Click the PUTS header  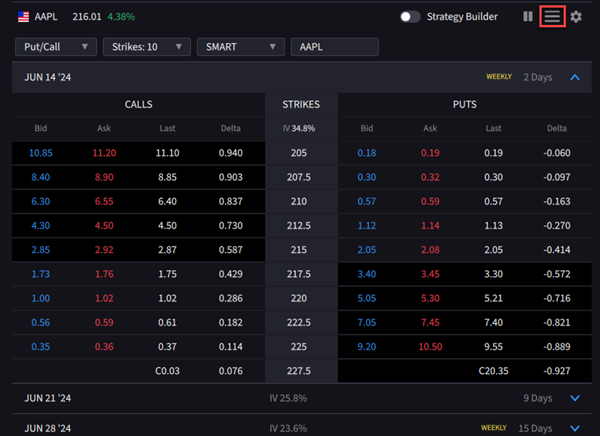pos(465,105)
